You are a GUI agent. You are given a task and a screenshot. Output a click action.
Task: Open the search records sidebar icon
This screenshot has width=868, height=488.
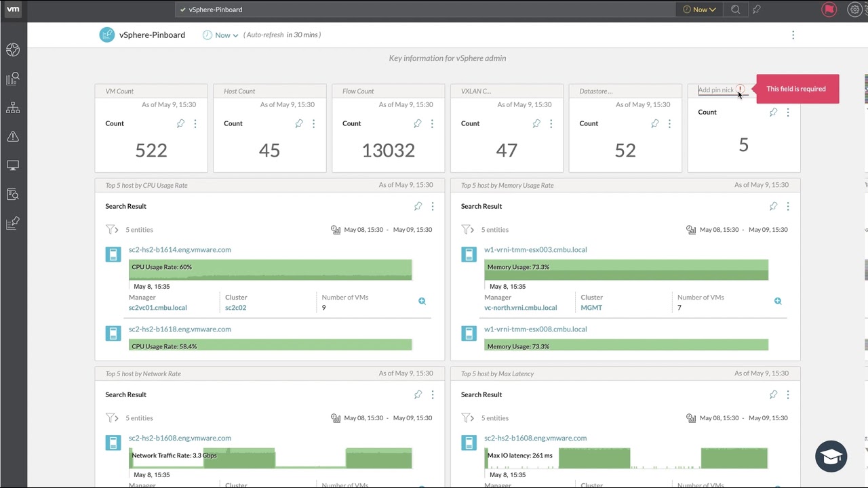pos(13,195)
